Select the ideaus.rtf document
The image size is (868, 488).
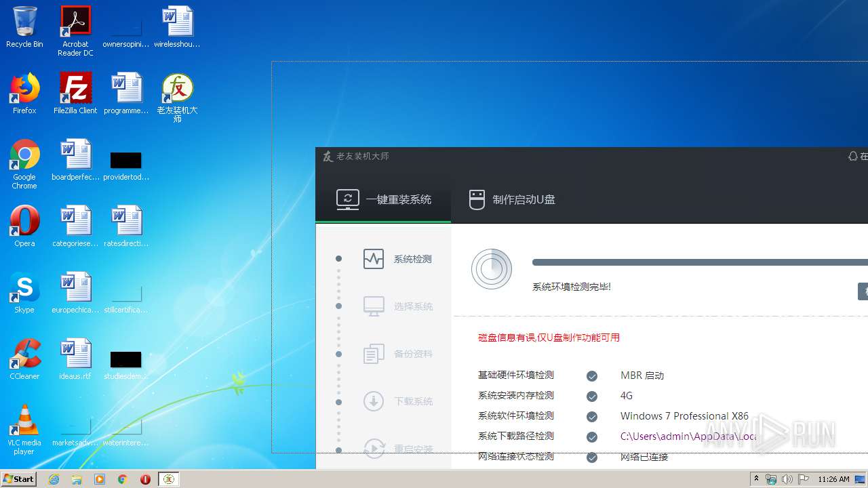(x=75, y=359)
